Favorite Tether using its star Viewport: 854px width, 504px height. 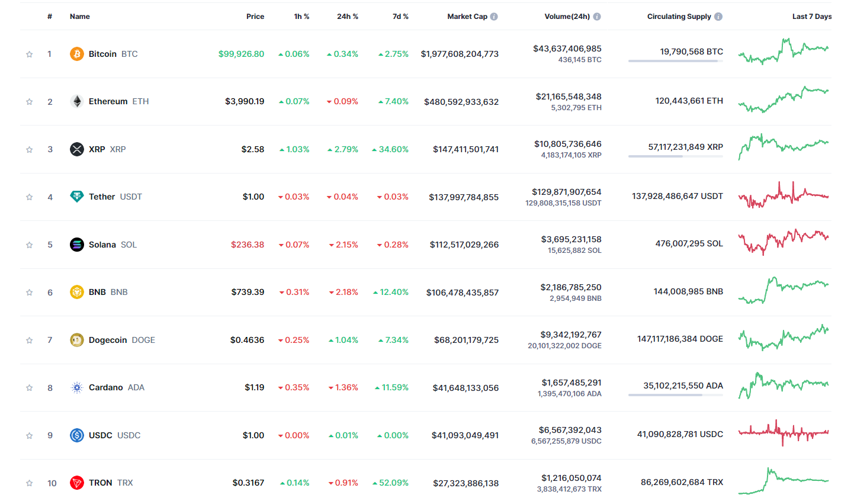(29, 197)
